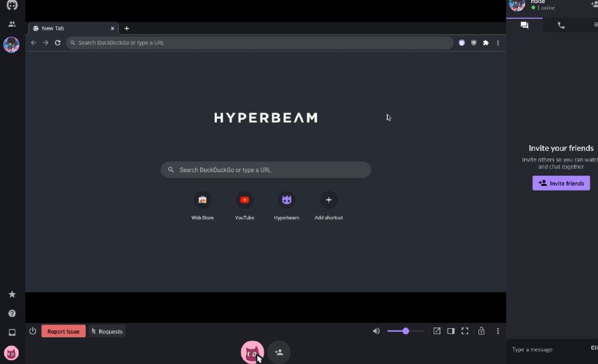Click the center DuckDuckGo search box
This screenshot has height=364, width=598.
click(266, 170)
